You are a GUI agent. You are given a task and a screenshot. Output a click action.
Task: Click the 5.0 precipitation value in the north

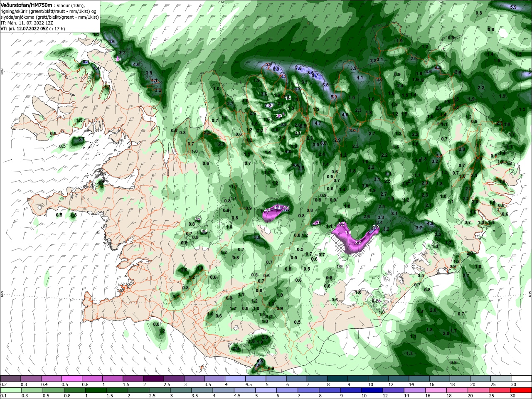(334, 97)
